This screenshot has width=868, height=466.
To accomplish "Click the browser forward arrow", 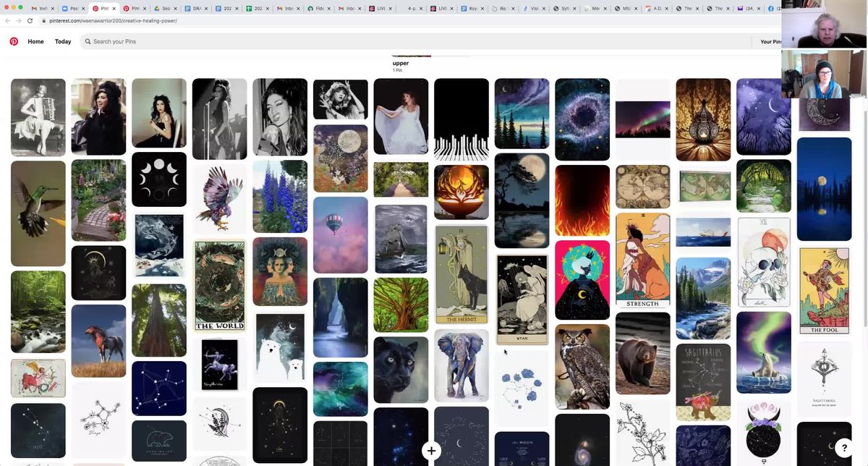I will tap(19, 20).
